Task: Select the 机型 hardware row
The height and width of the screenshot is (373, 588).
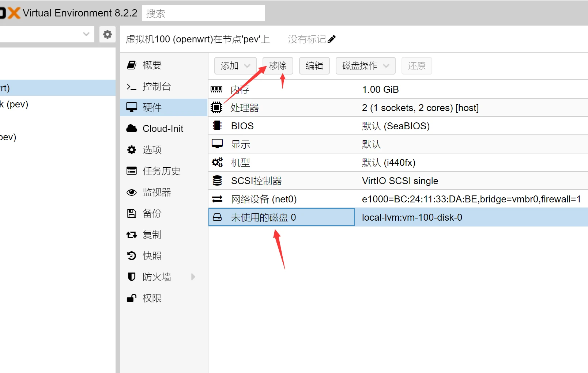Action: point(398,162)
